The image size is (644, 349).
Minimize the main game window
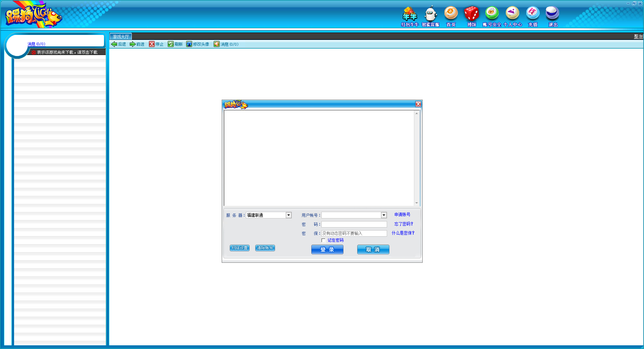coord(628,3)
